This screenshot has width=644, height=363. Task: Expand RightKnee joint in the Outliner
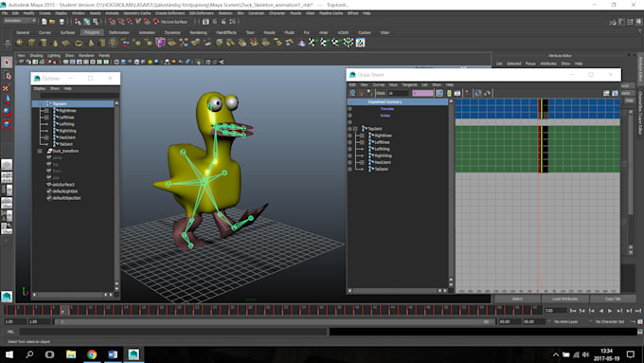click(46, 111)
